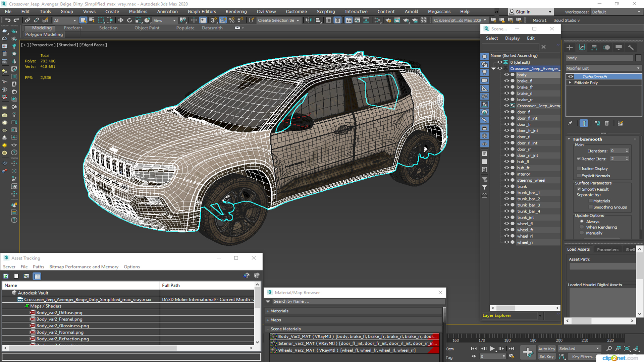Open the Rendered Frame Window icon
Image resolution: width=644 pixels, height=362 pixels.
397,20
